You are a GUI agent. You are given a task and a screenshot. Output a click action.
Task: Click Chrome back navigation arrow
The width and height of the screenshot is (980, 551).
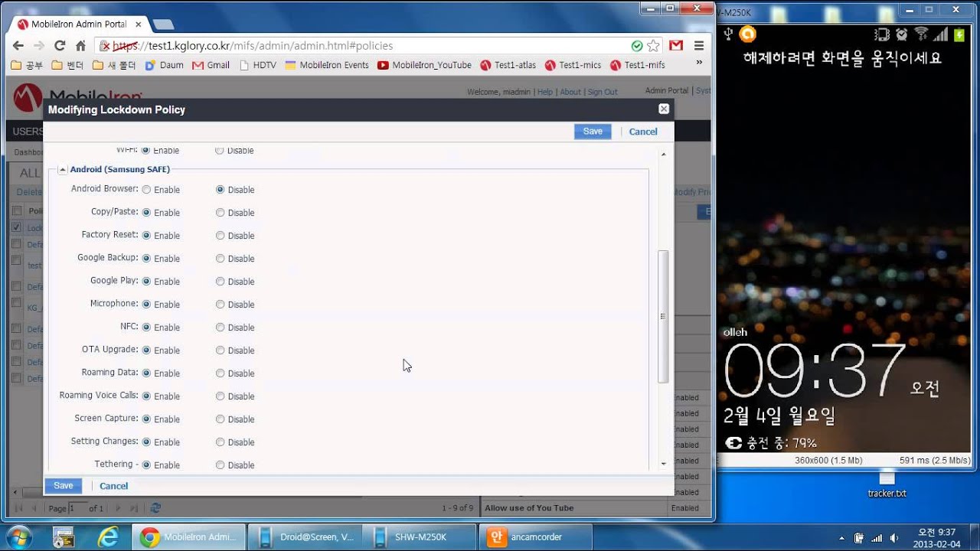[x=18, y=46]
